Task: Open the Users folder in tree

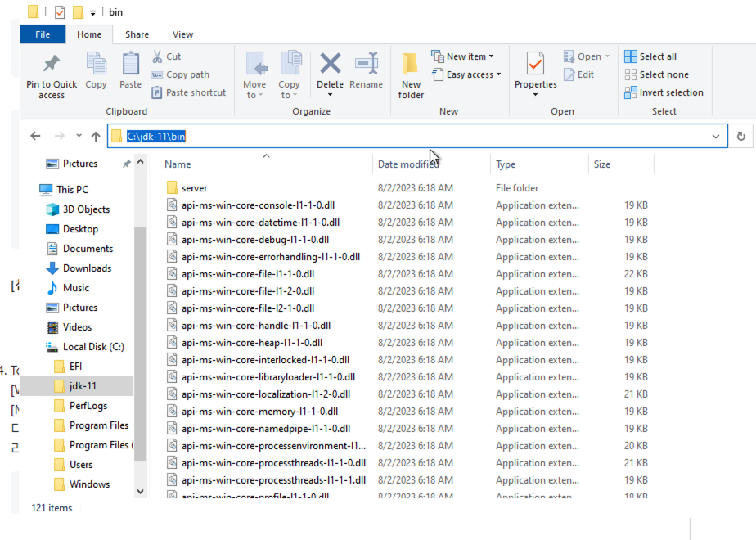Action: click(74, 465)
